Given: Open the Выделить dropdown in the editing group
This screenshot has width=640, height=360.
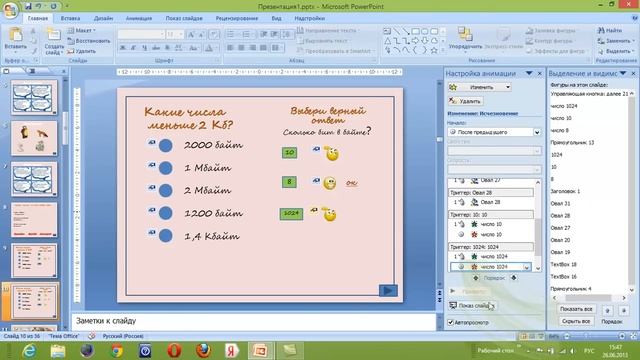Looking at the screenshot, I should click(616, 51).
